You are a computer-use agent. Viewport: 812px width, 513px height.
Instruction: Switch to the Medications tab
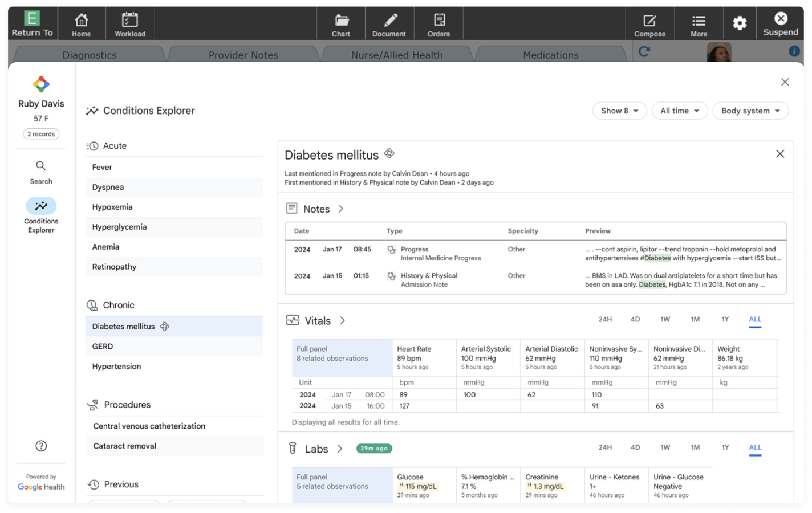[550, 55]
